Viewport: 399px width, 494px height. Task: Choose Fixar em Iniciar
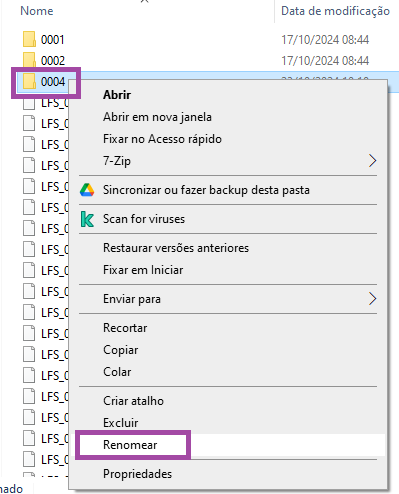tap(143, 270)
